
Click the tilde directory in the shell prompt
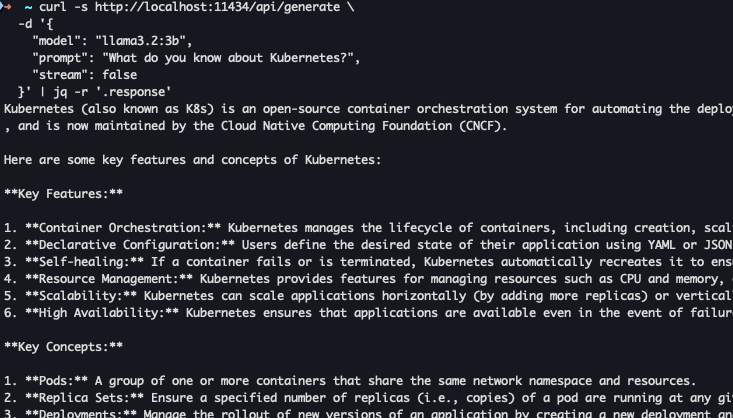click(x=28, y=7)
